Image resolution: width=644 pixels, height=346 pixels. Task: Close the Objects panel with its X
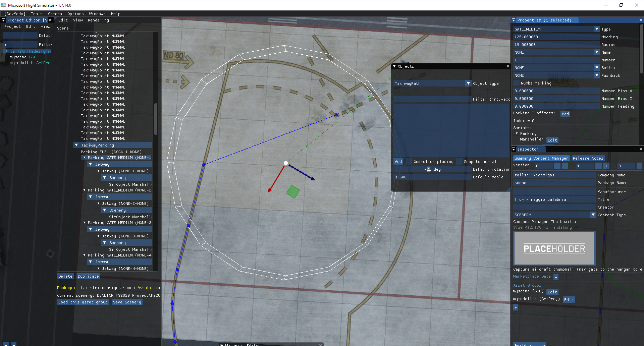[x=508, y=66]
